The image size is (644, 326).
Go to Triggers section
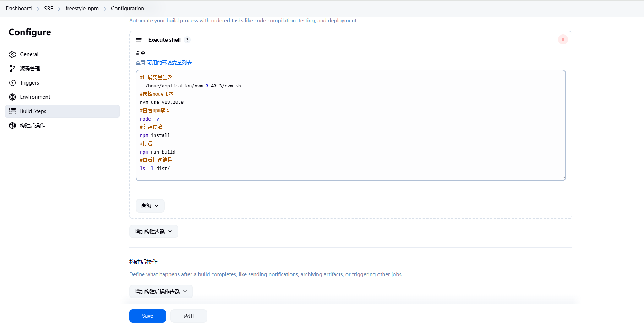tap(29, 83)
